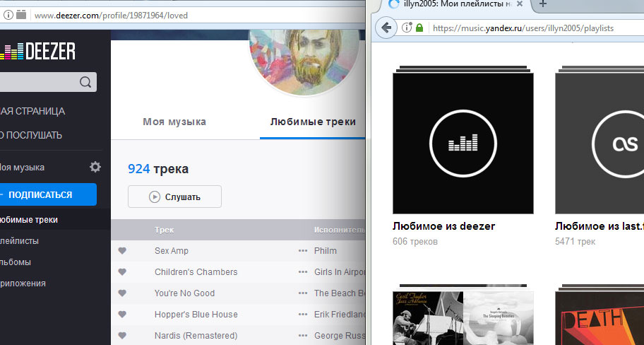The width and height of the screenshot is (644, 345).
Task: Open ЧТО ПОСЛУШАТЬ in Deezer sidebar
Action: 31,135
